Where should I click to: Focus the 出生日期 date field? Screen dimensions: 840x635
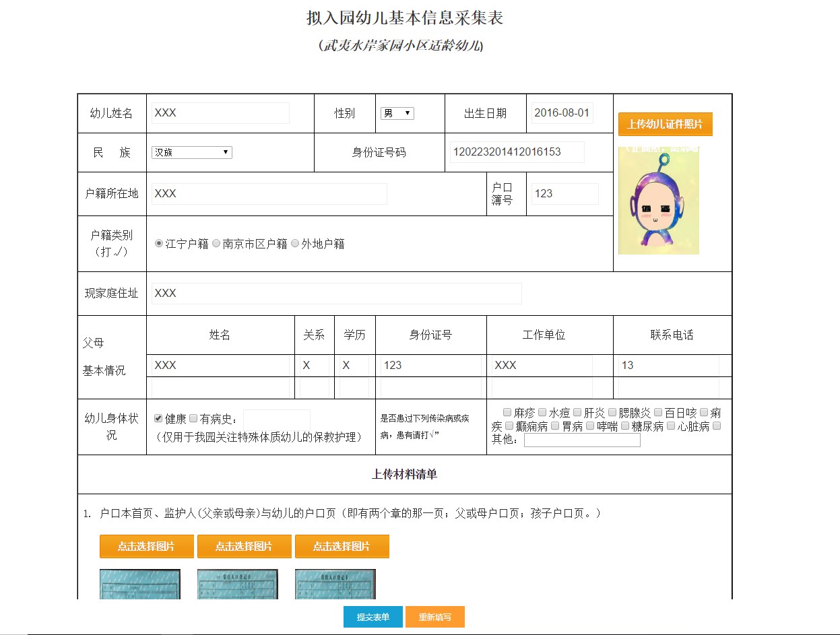(562, 113)
